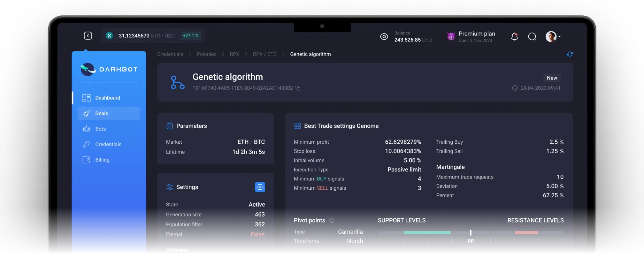Click the New status badge

click(552, 78)
